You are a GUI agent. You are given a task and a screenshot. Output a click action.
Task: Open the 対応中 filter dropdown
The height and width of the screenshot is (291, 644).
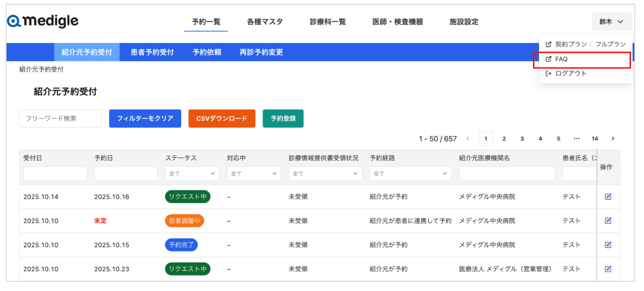click(x=254, y=174)
